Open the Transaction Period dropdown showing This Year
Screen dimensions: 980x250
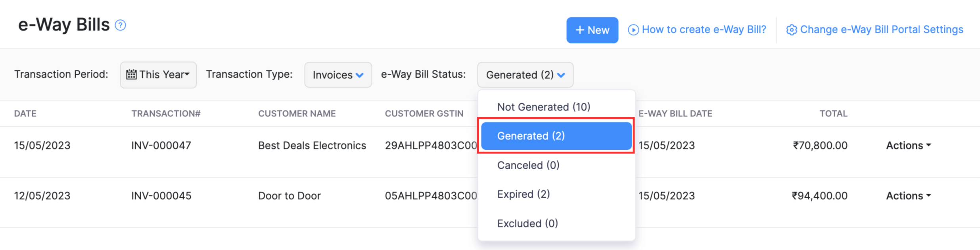[x=158, y=74]
